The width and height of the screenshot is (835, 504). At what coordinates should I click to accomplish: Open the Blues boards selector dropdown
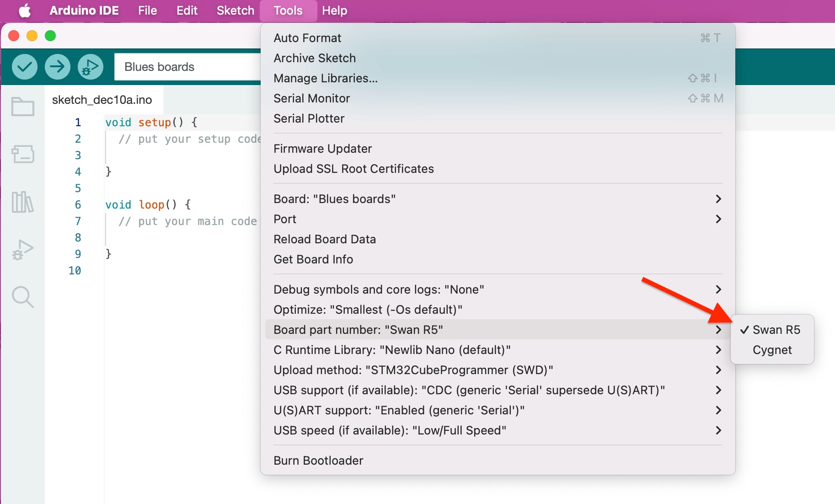(187, 67)
